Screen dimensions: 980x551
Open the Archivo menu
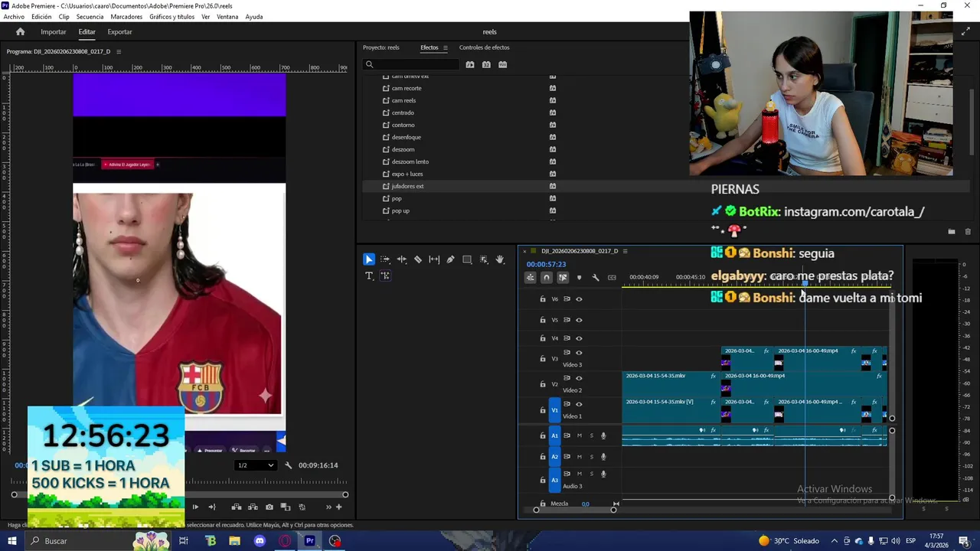click(14, 17)
